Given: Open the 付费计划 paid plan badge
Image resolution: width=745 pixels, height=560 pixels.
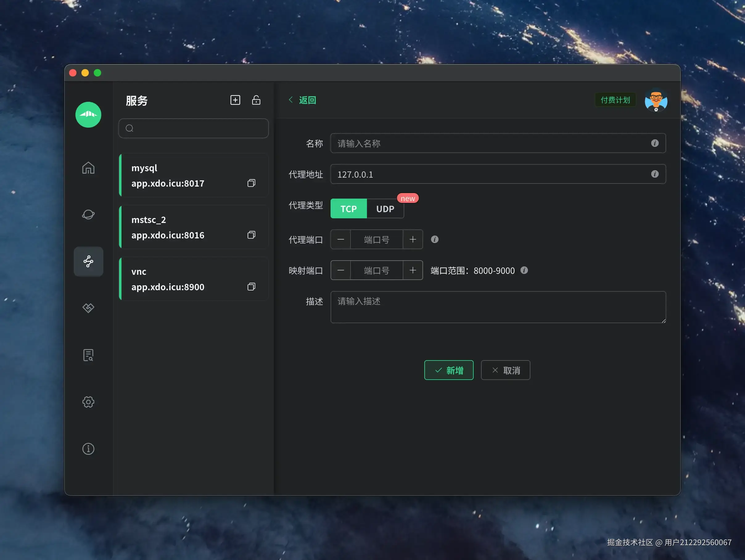Looking at the screenshot, I should [615, 100].
